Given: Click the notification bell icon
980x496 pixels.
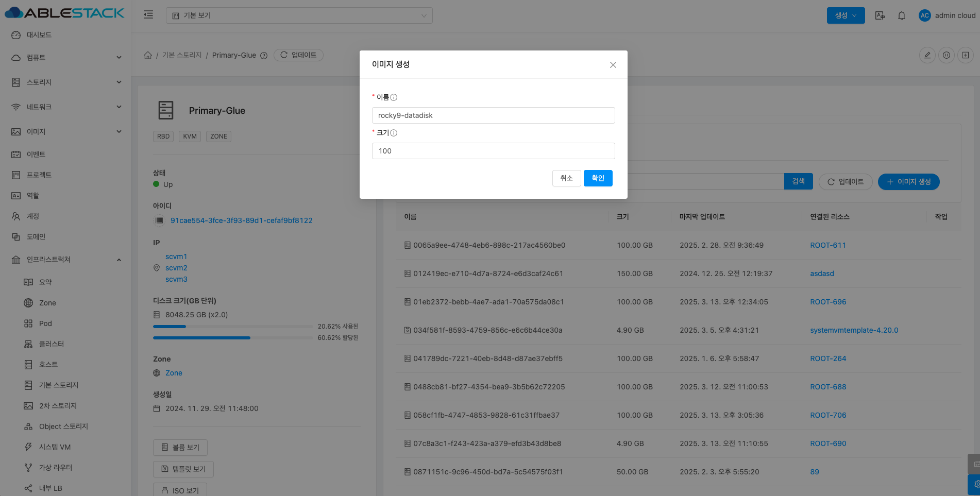Looking at the screenshot, I should click(901, 15).
